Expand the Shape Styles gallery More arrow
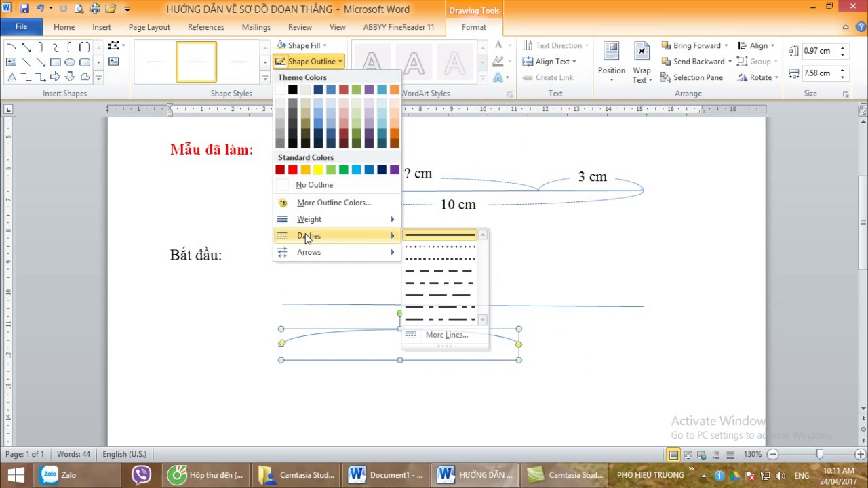 [265, 79]
